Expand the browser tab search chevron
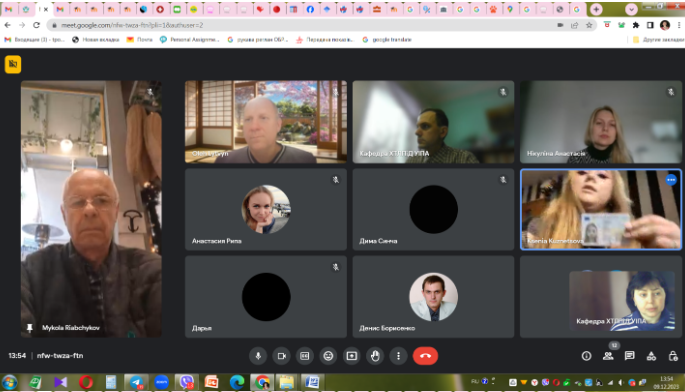This screenshot has height=392, width=685. [631, 9]
